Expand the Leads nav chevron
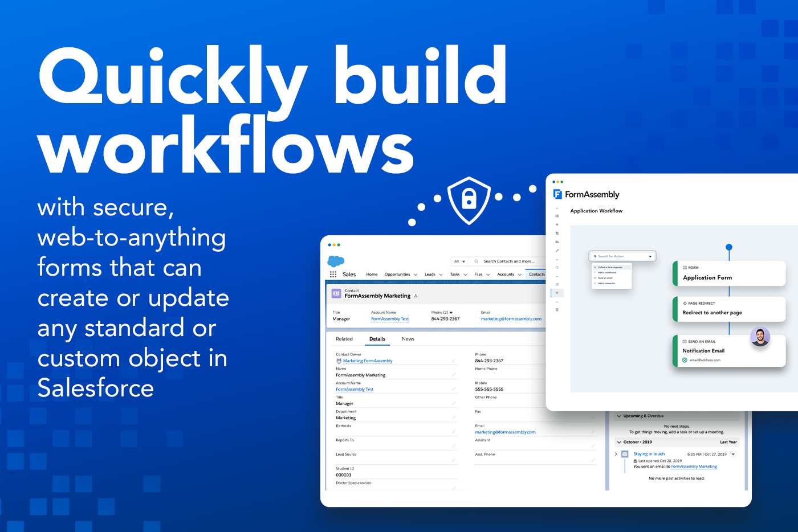798x532 pixels. [x=441, y=275]
